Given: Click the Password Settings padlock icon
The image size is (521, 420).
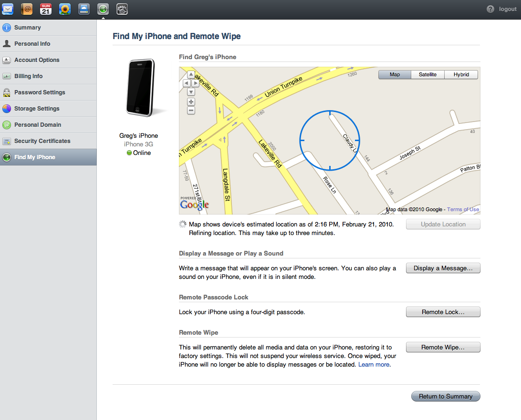Looking at the screenshot, I should click(7, 92).
